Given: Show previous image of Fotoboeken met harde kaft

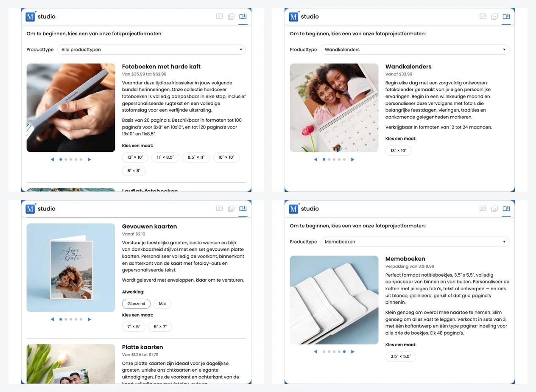Looking at the screenshot, I should click(x=52, y=160).
